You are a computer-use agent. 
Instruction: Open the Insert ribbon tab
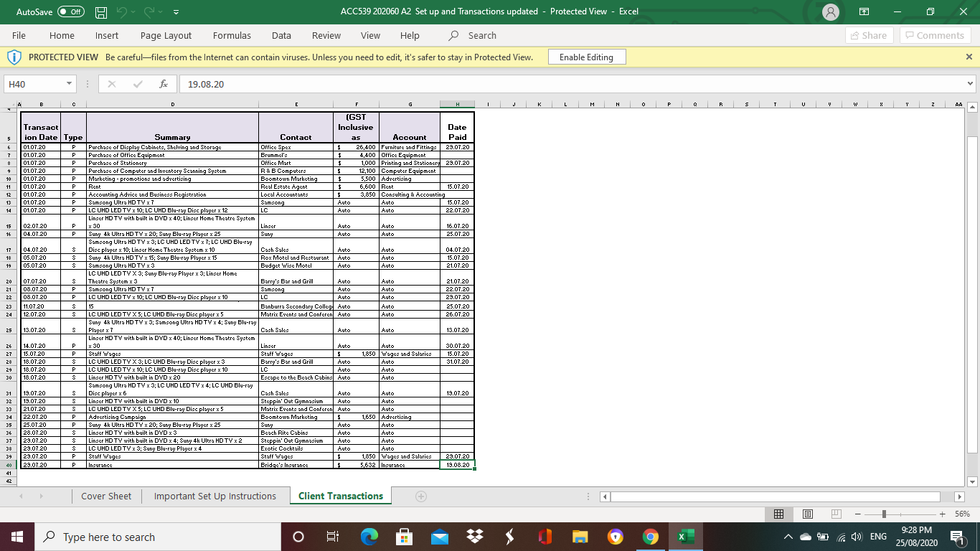click(107, 35)
